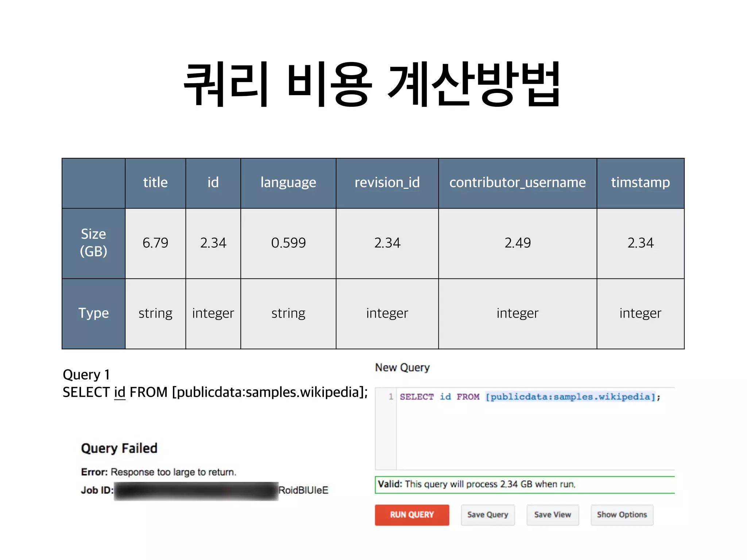Click 'string' type under language column

(x=288, y=313)
